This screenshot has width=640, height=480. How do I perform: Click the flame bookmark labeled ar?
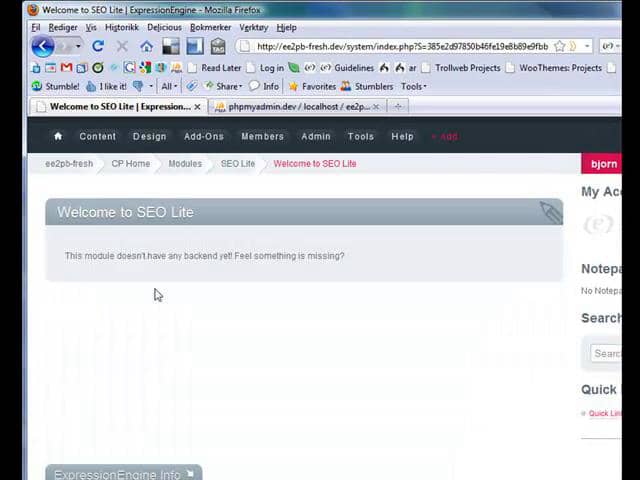[x=405, y=68]
